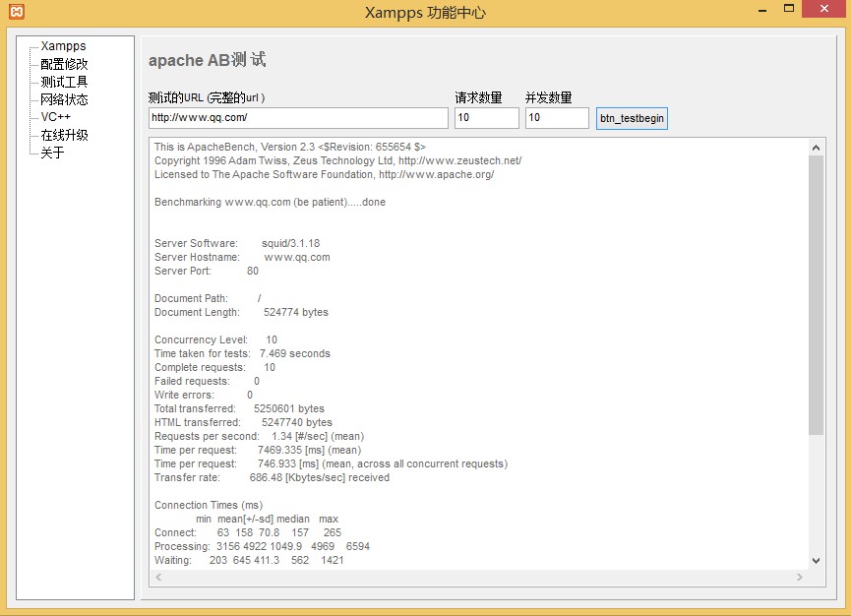
Task: Click the 'apache AB测试' heading
Action: (x=208, y=60)
